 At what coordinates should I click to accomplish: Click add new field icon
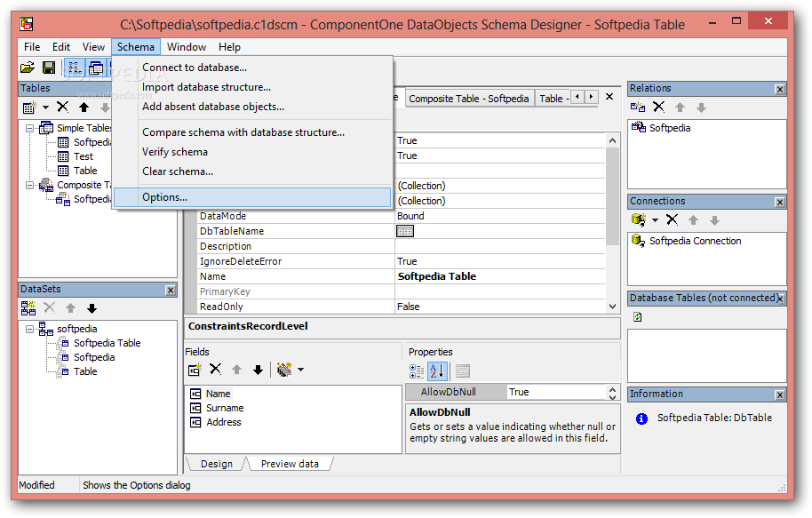pos(195,370)
